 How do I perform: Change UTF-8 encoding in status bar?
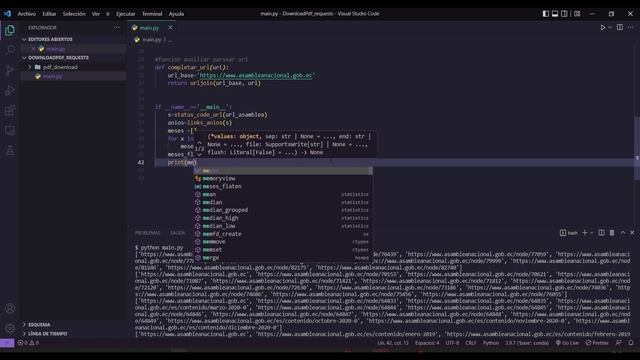[452, 343]
